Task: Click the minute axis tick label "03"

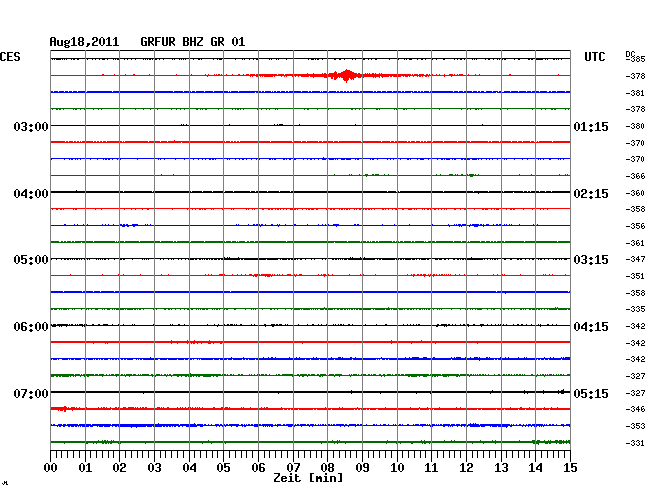Action: pos(155,468)
